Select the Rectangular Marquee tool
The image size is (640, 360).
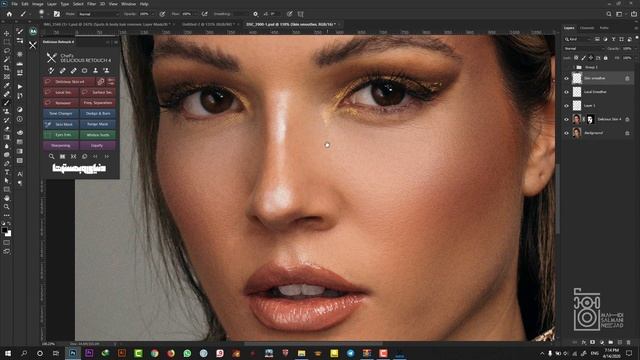(7, 42)
